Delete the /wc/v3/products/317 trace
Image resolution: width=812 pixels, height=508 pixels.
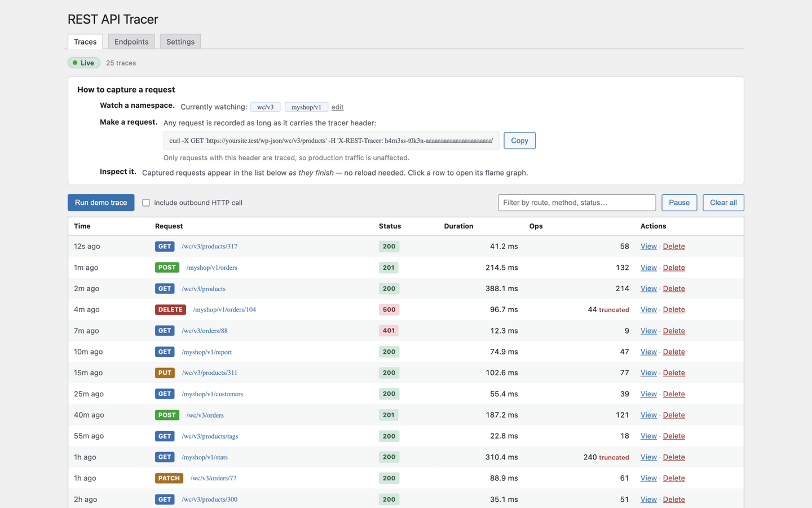point(674,247)
